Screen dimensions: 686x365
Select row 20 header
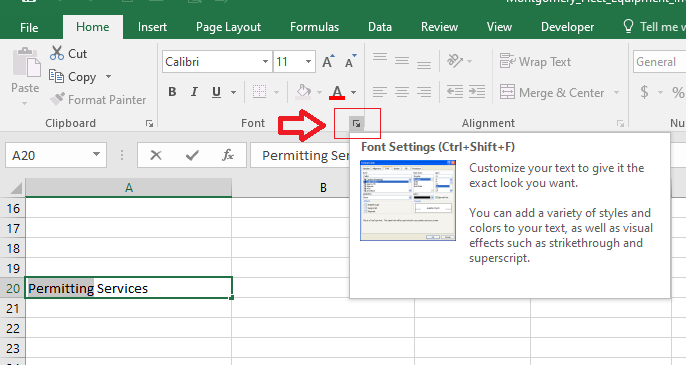(13, 288)
